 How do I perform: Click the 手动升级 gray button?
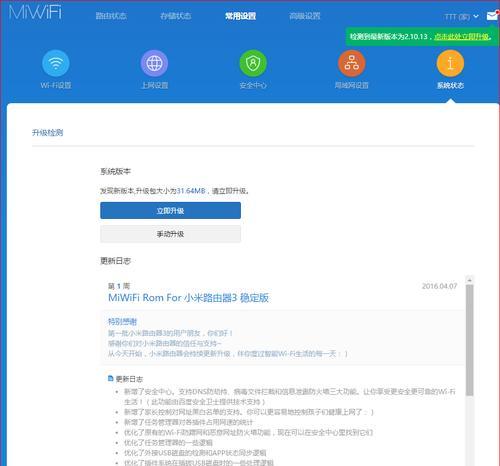tap(170, 234)
